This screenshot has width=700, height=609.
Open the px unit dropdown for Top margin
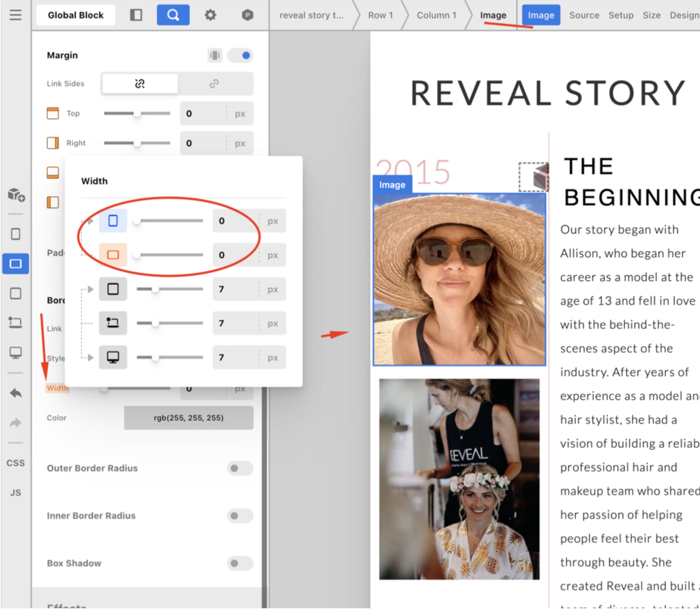240,114
